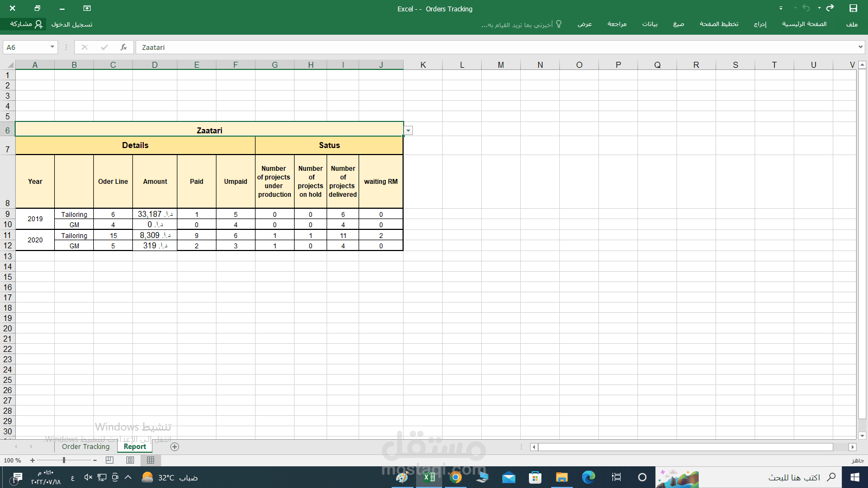Click the waiting RM header cell
Image resolution: width=868 pixels, height=488 pixels.
click(x=381, y=182)
